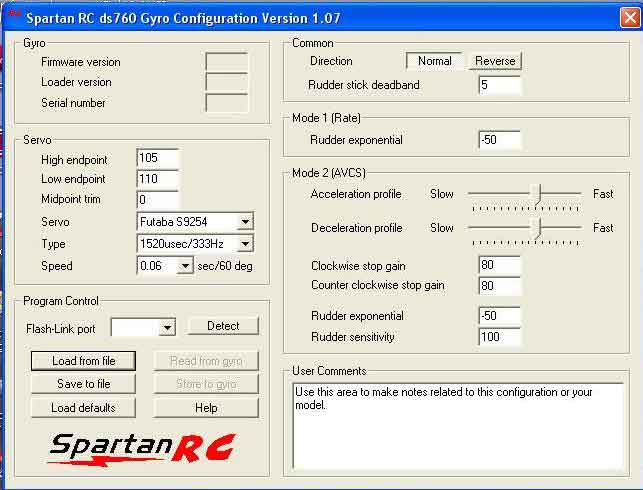Screen dimensions: 643x490
Task: Click the Serial number field
Action: (227, 103)
